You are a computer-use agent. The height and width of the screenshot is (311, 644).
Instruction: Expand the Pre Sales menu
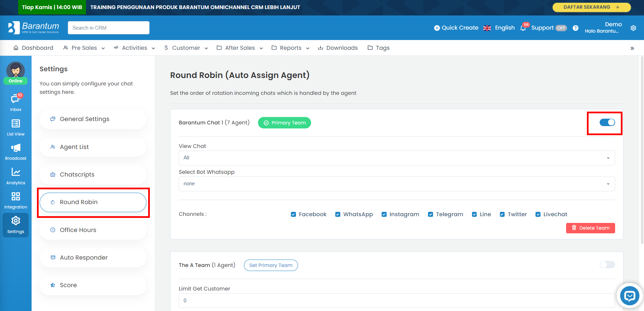(84, 48)
